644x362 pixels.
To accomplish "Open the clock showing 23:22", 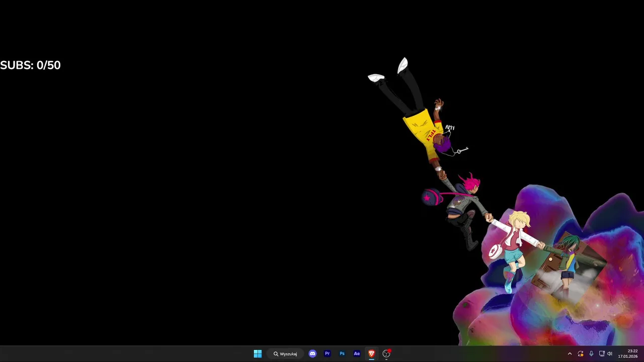I will (628, 354).
